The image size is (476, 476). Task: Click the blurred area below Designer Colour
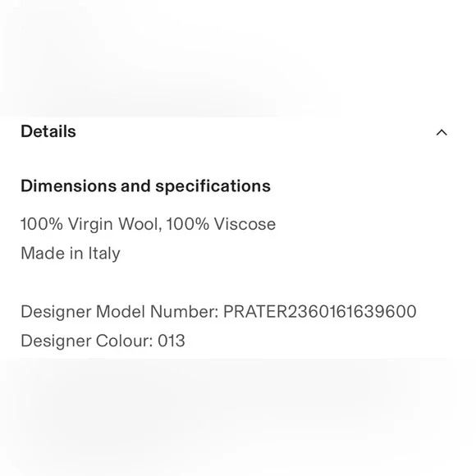[x=238, y=418]
